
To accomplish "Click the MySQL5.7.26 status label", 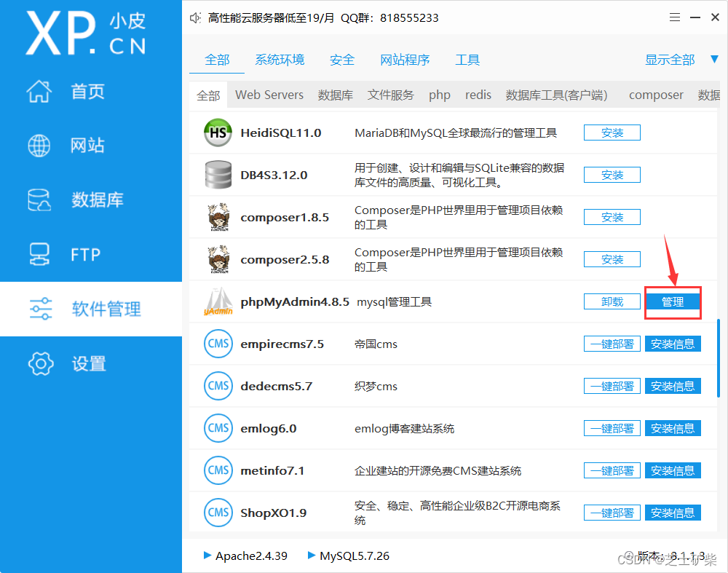I will (355, 556).
